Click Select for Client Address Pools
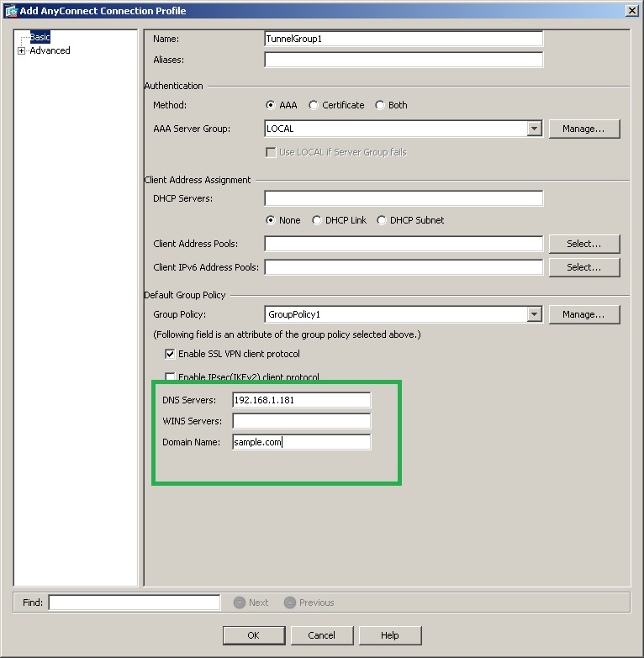The image size is (644, 658). pyautogui.click(x=584, y=244)
